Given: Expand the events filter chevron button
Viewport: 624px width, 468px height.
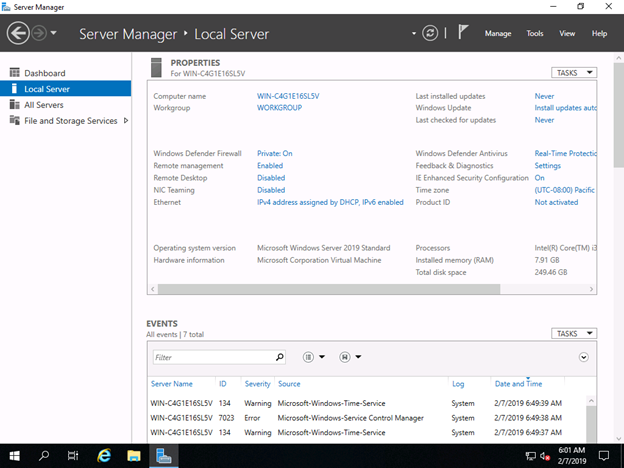Looking at the screenshot, I should tap(583, 357).
